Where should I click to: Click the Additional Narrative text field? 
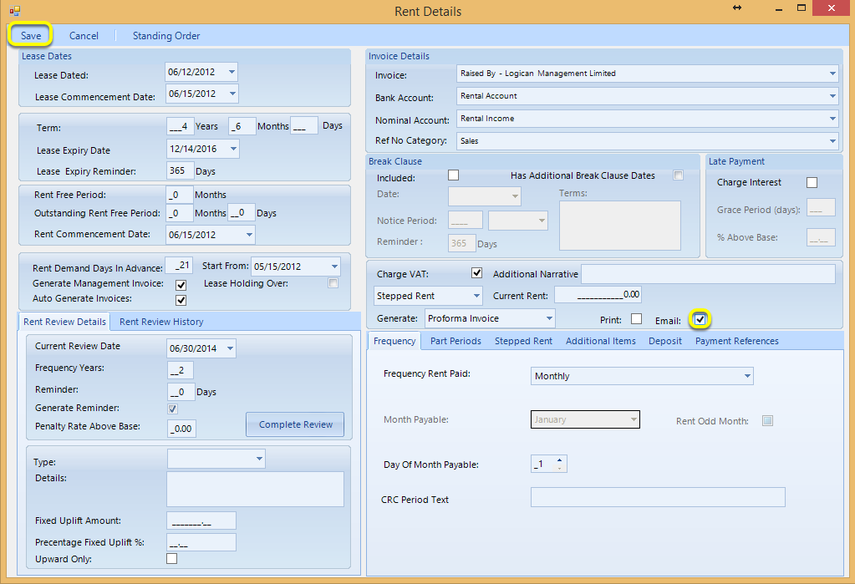[x=708, y=274]
